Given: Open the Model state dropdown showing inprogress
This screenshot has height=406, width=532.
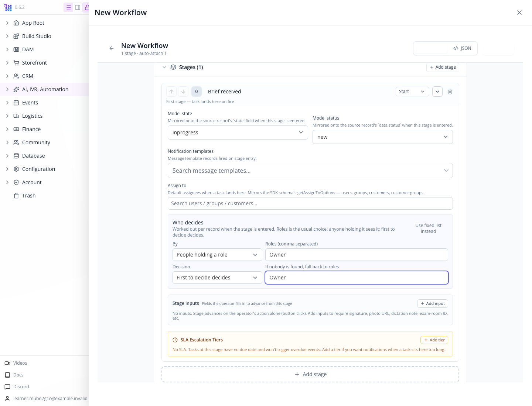Looking at the screenshot, I should pos(238,133).
